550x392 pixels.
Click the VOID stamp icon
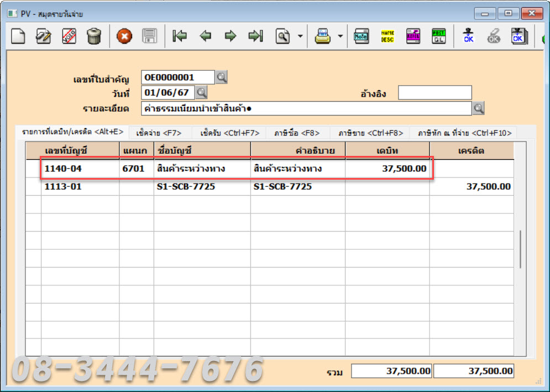[x=69, y=36]
